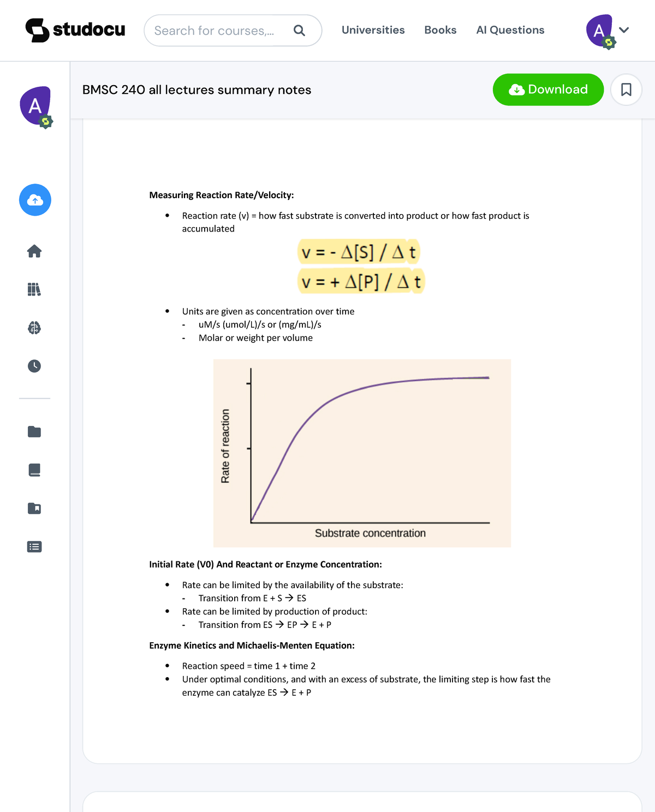Open the upload documents page
This screenshot has height=812, width=655.
coord(34,200)
